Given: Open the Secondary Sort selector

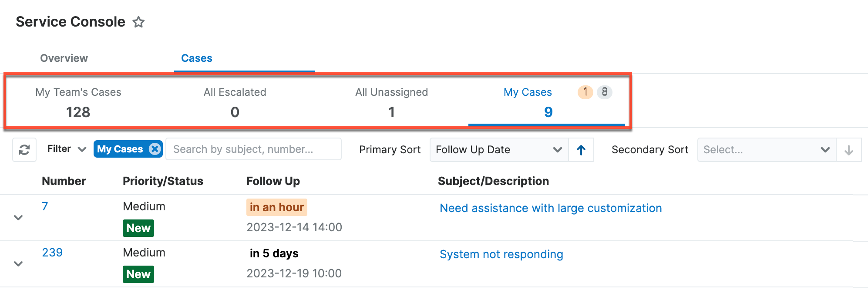Looking at the screenshot, I should pyautogui.click(x=766, y=149).
